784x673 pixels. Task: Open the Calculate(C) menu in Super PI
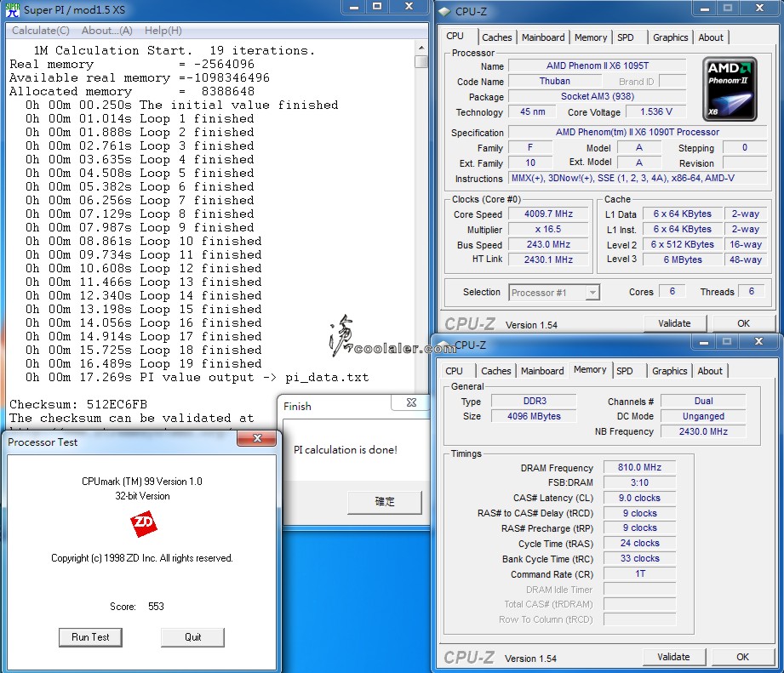[x=41, y=31]
